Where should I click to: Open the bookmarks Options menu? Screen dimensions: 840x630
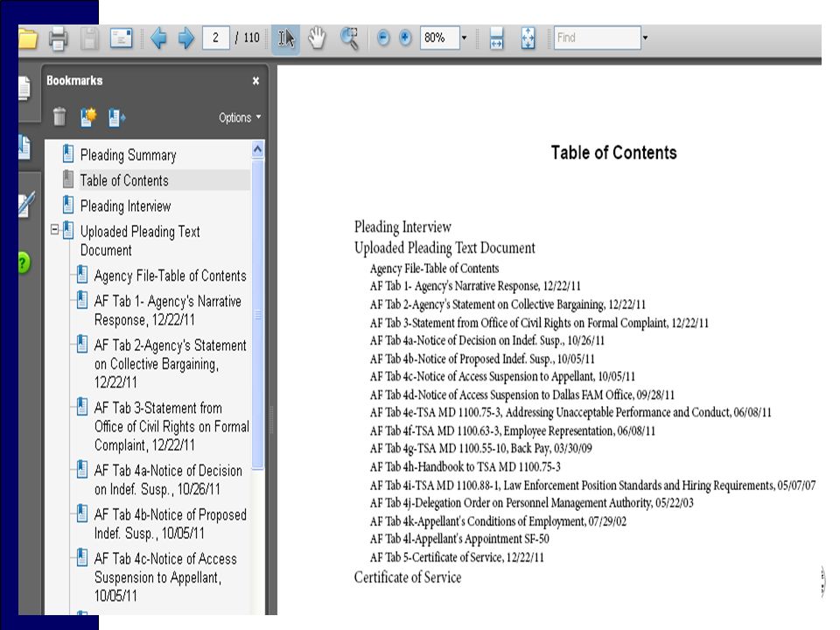click(240, 117)
